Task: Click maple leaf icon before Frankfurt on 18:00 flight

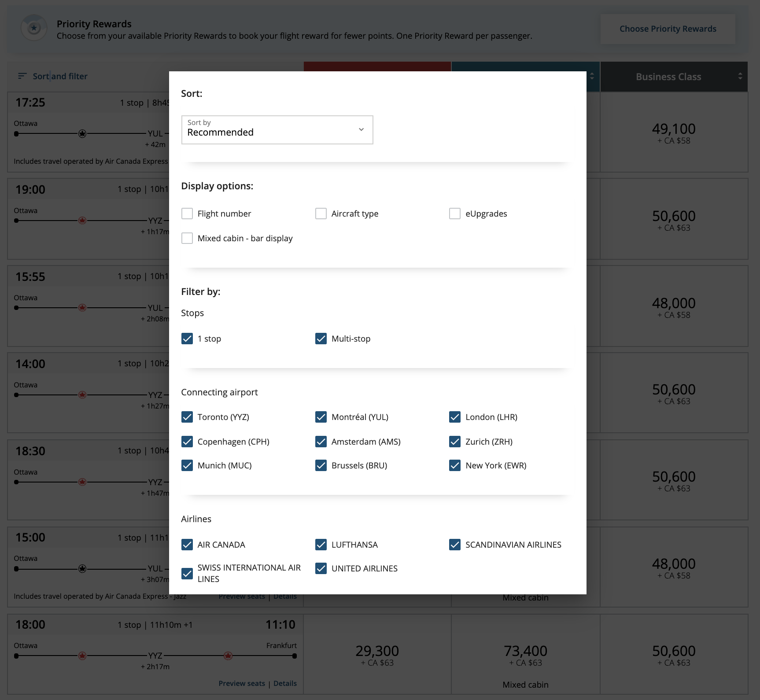Action: click(228, 656)
